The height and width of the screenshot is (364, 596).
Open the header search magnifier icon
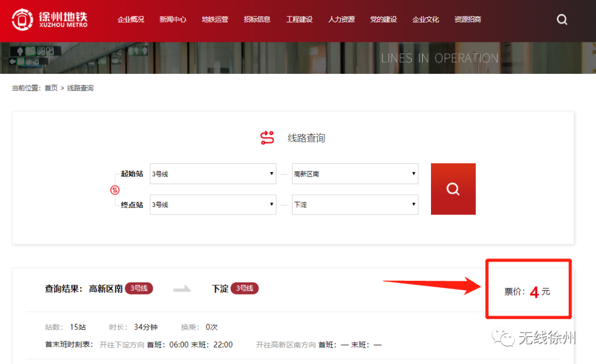[562, 19]
